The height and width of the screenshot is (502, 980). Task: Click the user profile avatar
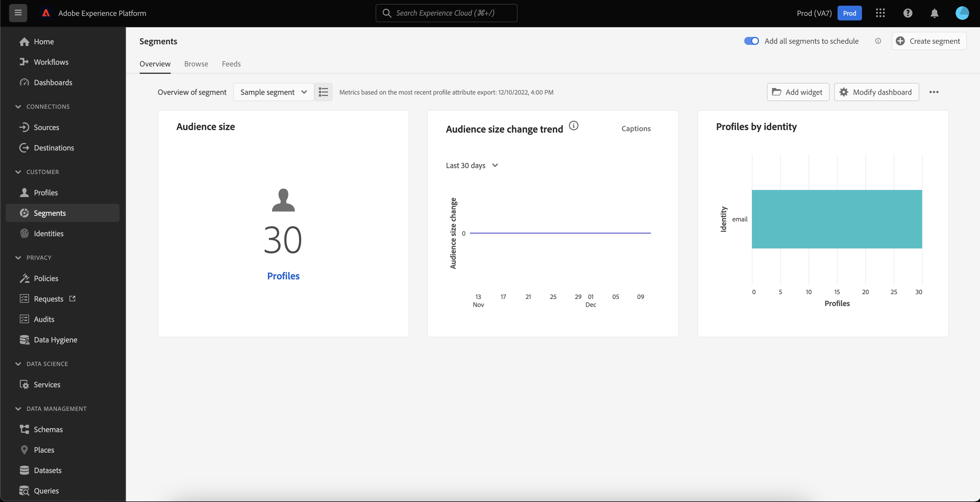pyautogui.click(x=962, y=13)
